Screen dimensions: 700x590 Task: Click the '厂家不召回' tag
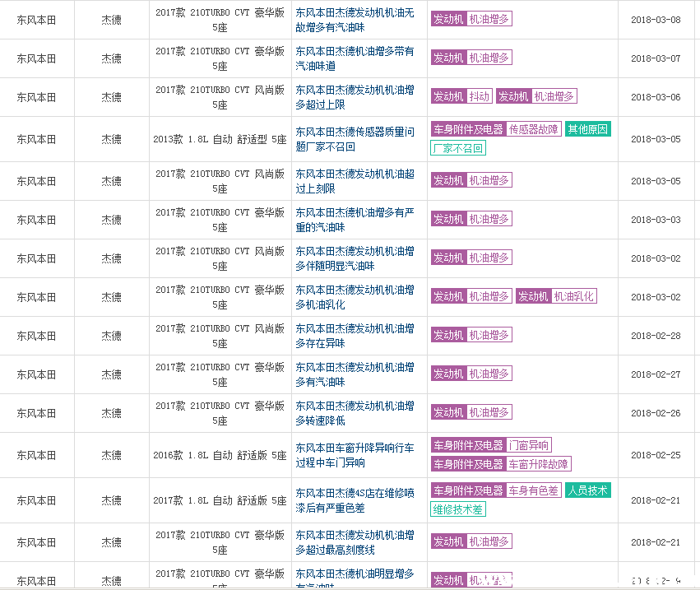[458, 148]
